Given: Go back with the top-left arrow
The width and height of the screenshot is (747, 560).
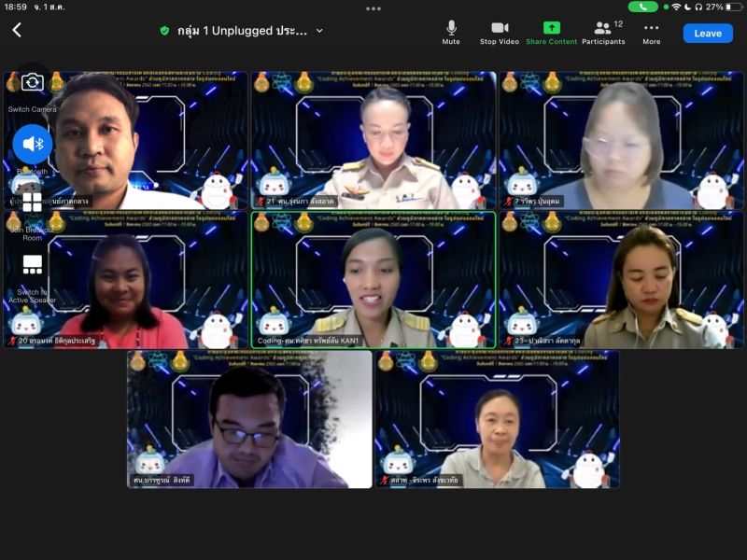Looking at the screenshot, I should (x=17, y=31).
